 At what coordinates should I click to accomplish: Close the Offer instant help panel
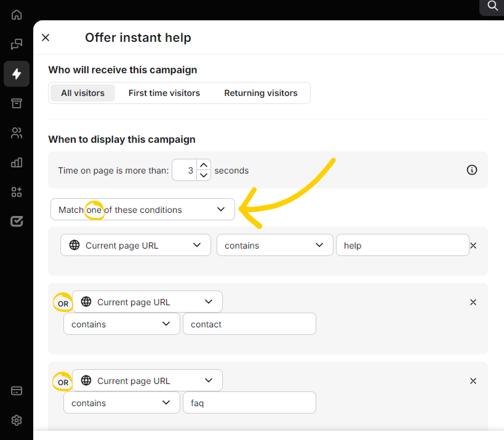pos(46,38)
